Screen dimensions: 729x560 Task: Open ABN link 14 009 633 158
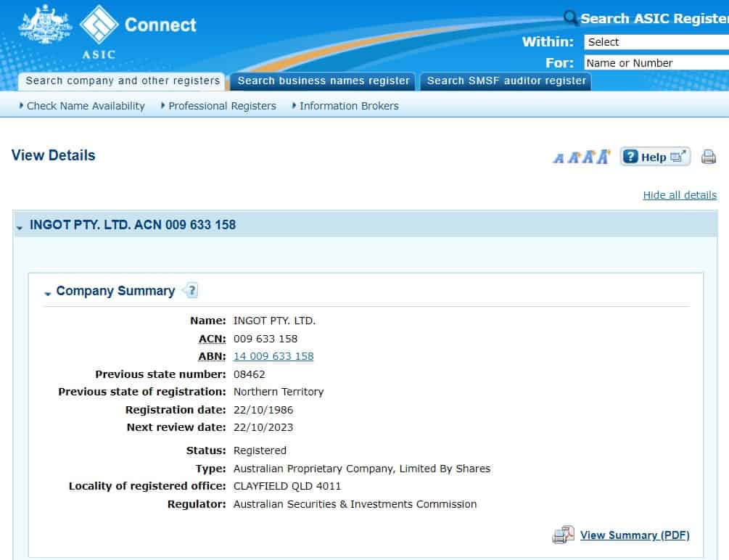(x=273, y=356)
